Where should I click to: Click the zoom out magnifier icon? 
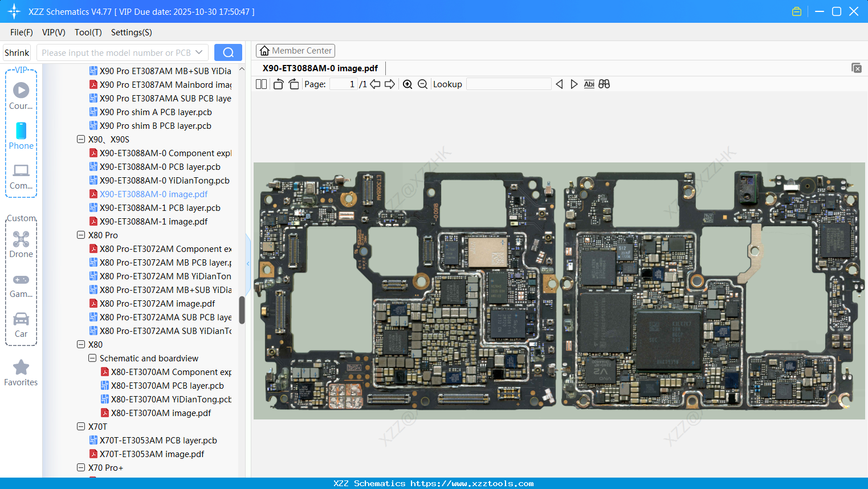coord(422,84)
